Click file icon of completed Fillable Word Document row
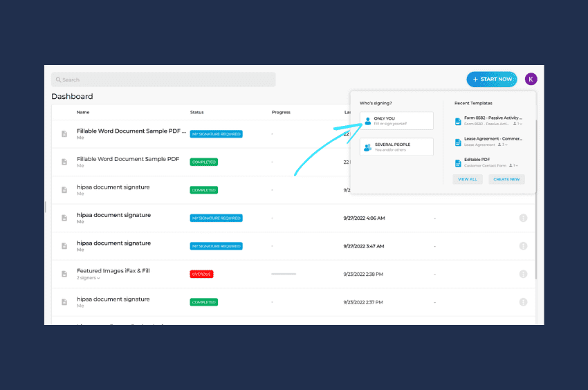The width and height of the screenshot is (588, 390). coord(64,162)
